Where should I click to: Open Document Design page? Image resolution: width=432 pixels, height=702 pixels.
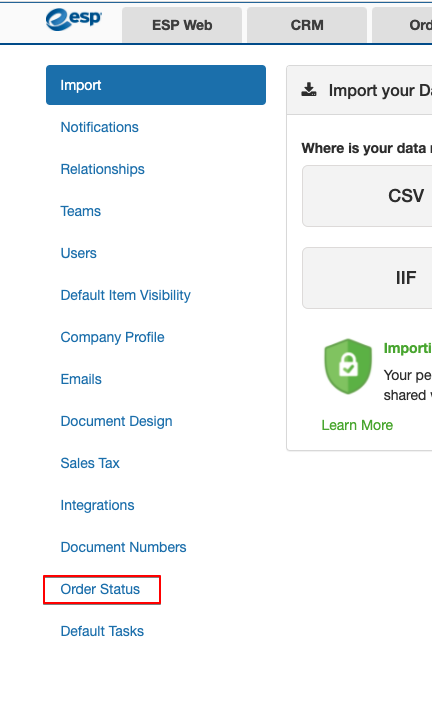[116, 421]
